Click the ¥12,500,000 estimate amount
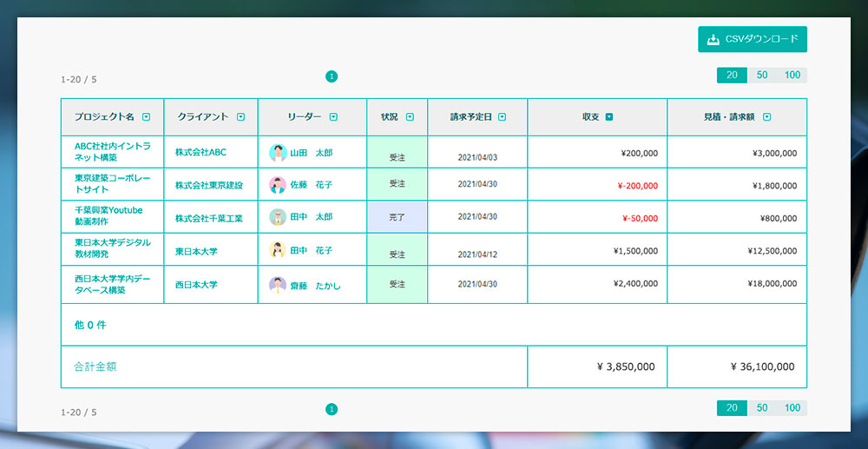This screenshot has height=449, width=868. coord(773,251)
